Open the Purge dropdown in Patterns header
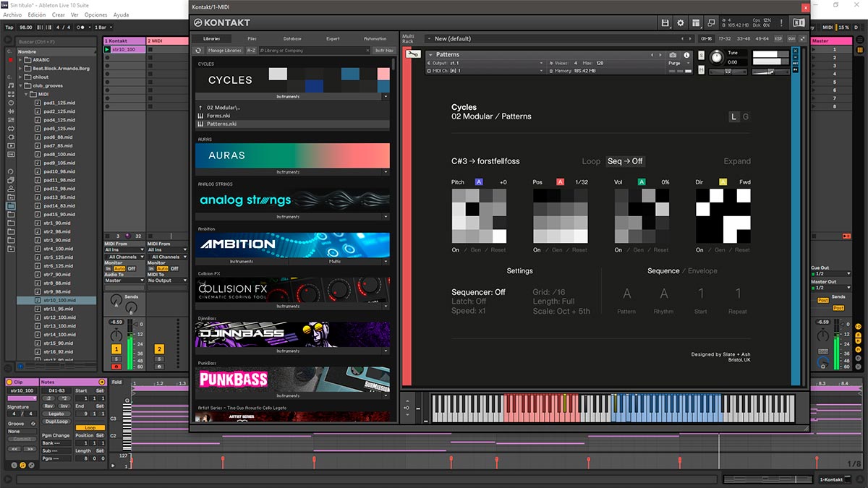Image resolution: width=868 pixels, height=488 pixels. [x=678, y=63]
